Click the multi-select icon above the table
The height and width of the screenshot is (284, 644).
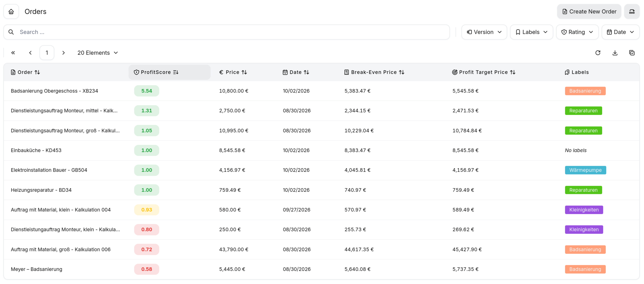point(632,53)
